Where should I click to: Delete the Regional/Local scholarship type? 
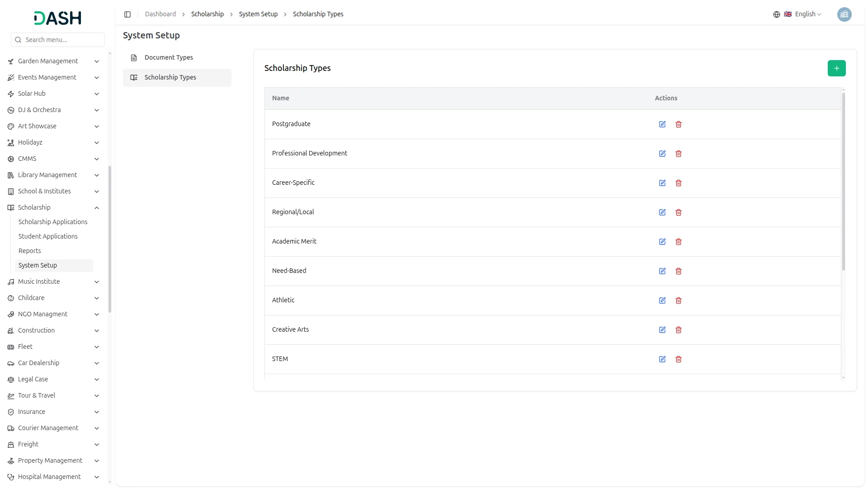click(679, 212)
